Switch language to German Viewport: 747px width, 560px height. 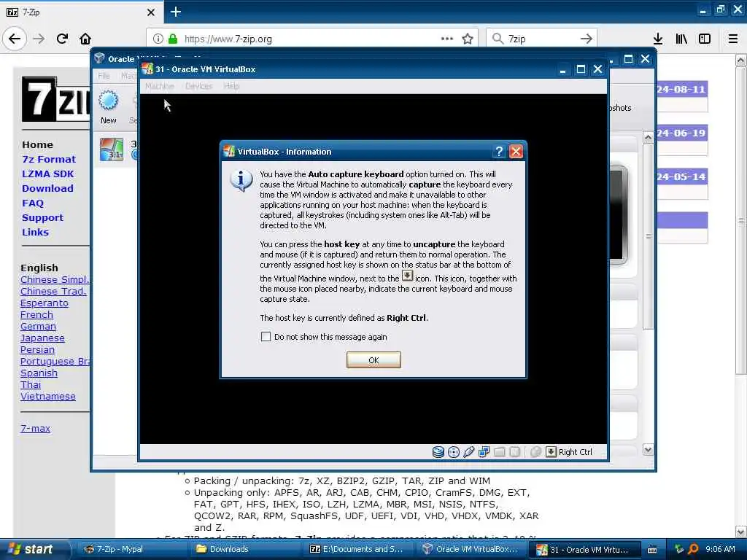[38, 326]
